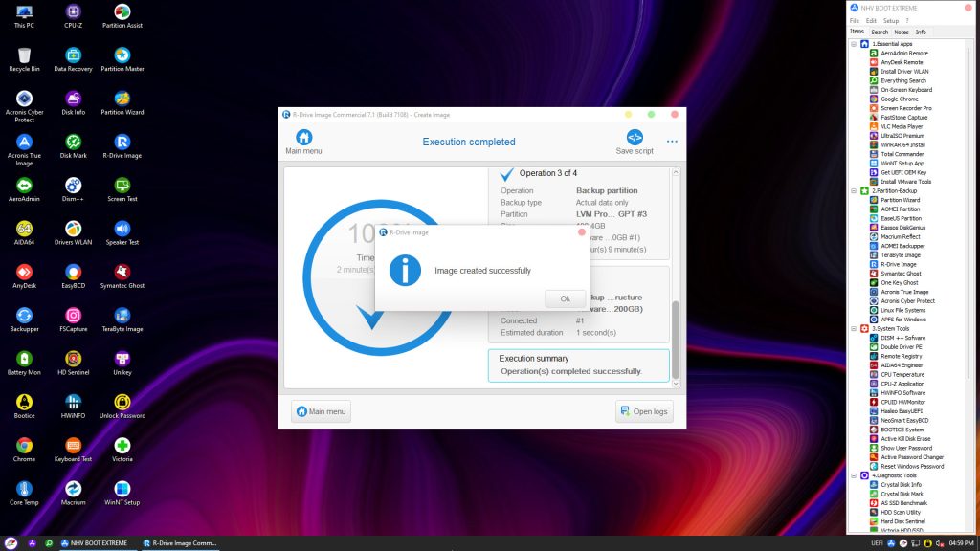
Task: Select Crystal Disk Info tree entry
Action: pyautogui.click(x=902, y=485)
